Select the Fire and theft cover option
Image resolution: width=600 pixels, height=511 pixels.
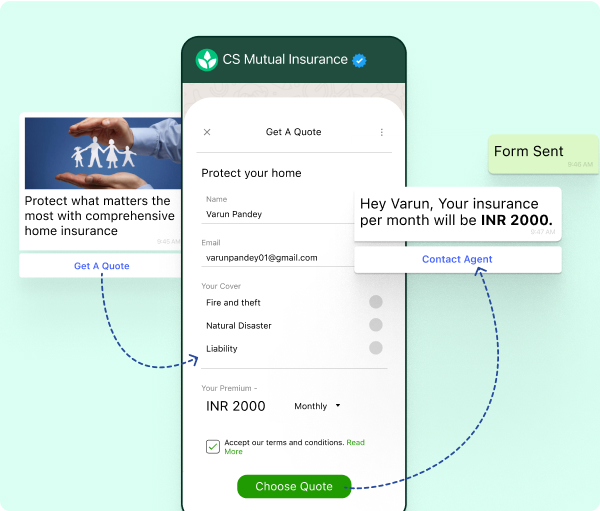pyautogui.click(x=376, y=302)
